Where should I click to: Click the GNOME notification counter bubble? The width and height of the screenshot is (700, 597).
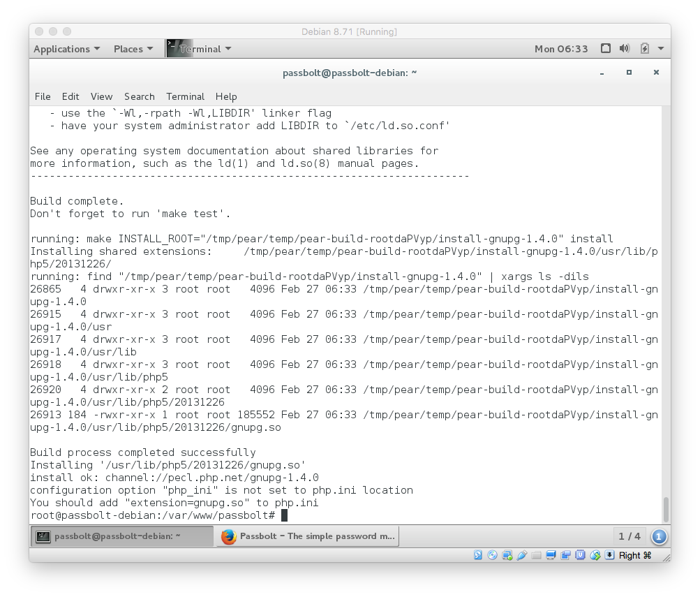point(659,537)
